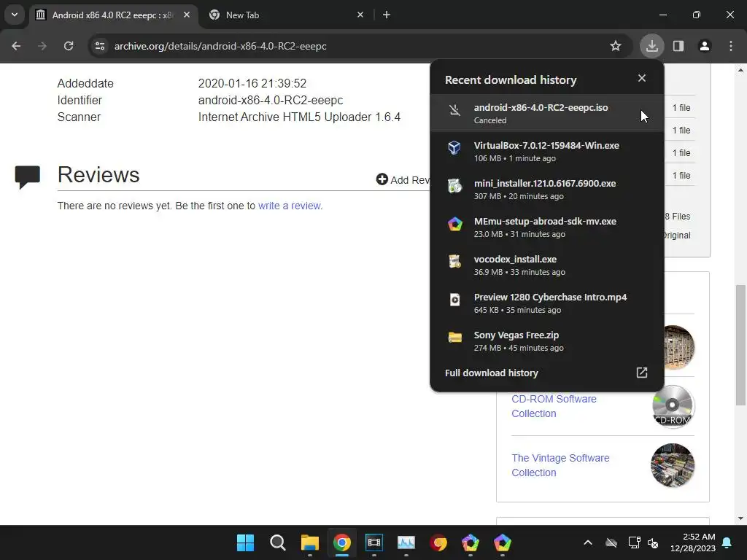This screenshot has height=560, width=747.
Task: Click the muted volume tray icon
Action: coord(653,542)
